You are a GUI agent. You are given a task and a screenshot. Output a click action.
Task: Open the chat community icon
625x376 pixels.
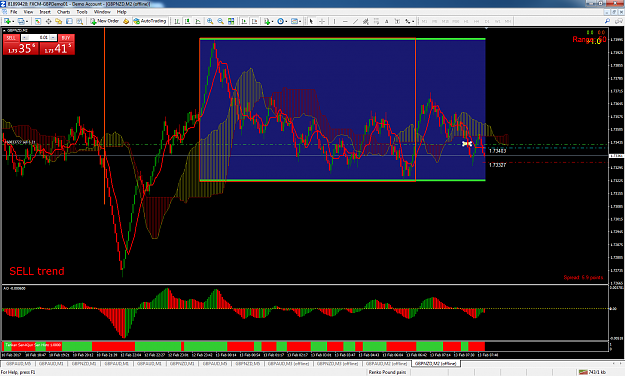pos(619,21)
